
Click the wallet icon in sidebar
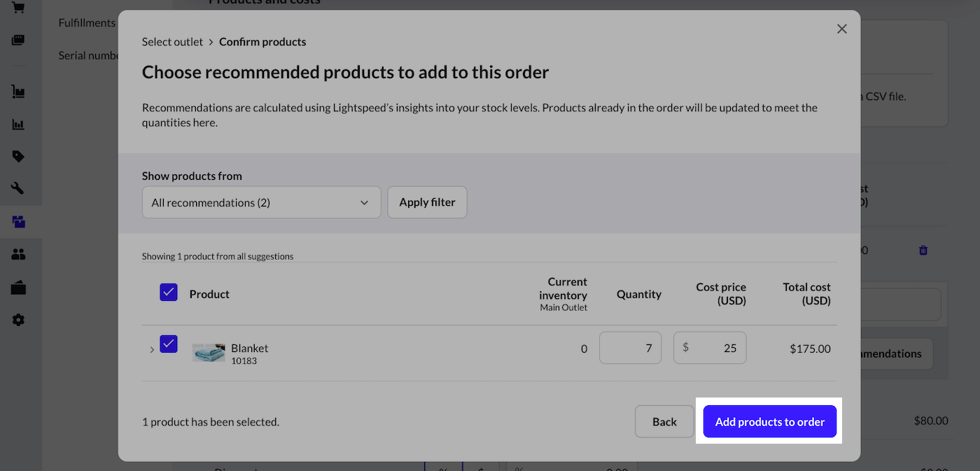(x=18, y=288)
